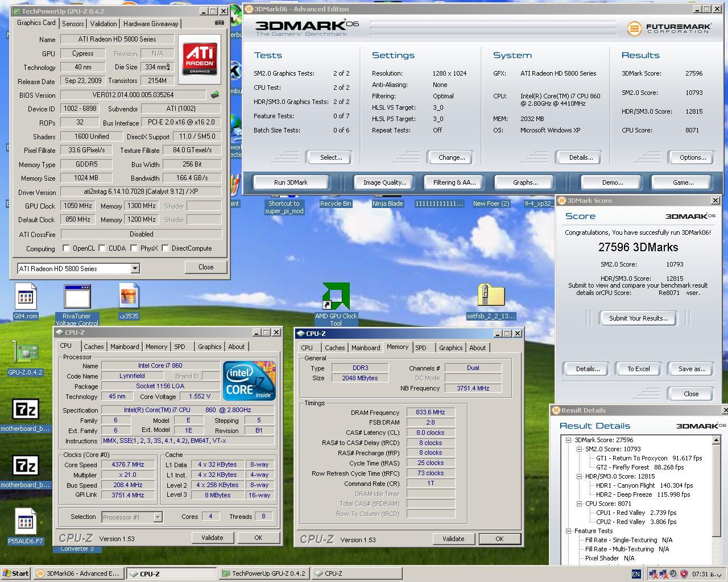The height and width of the screenshot is (582, 728).
Task: Click the Graphs button in 3DMark06
Action: [525, 182]
